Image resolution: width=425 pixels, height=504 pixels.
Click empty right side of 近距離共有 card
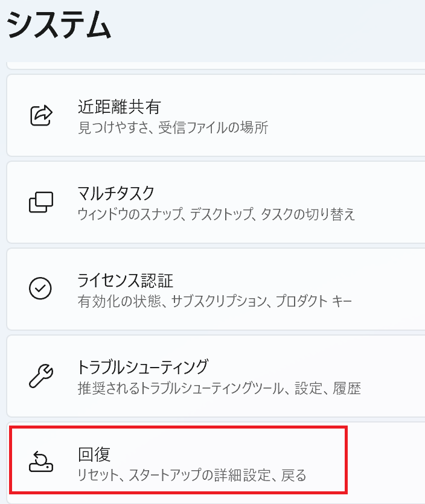point(362,115)
